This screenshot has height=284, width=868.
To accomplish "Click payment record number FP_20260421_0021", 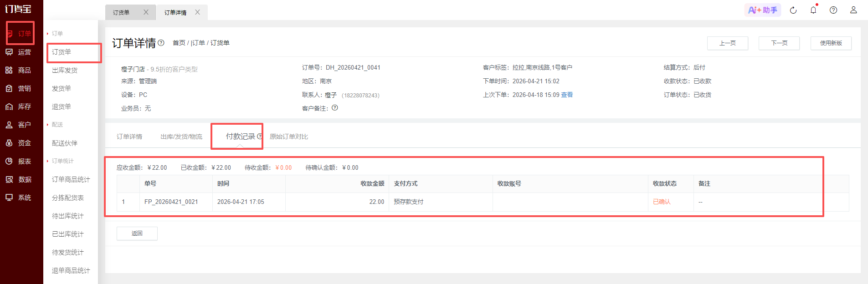I will [171, 202].
